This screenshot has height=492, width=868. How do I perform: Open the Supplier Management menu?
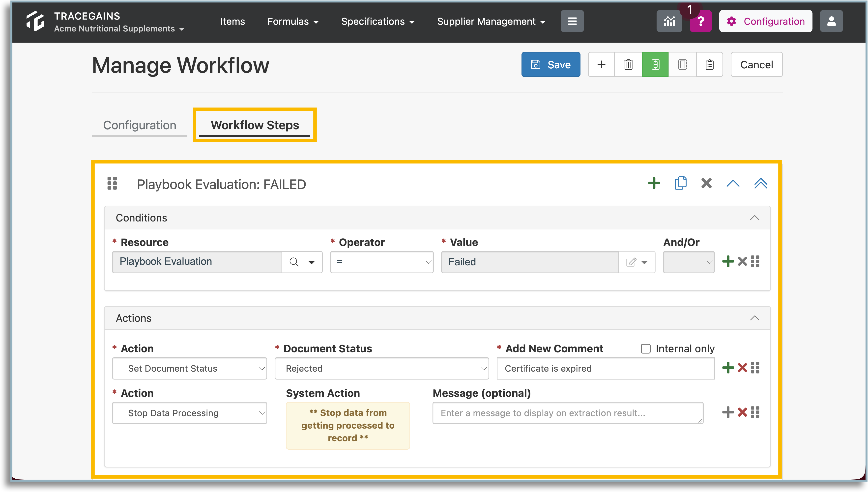[x=491, y=21]
